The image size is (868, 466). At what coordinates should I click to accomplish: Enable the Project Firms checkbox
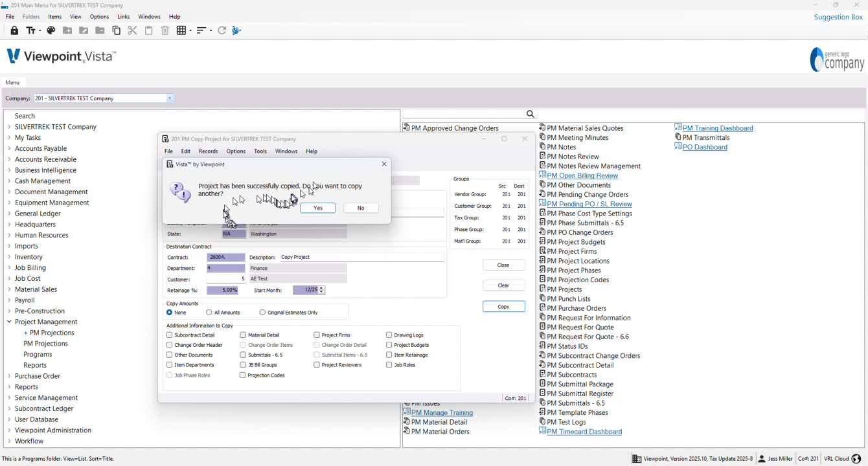(x=317, y=335)
